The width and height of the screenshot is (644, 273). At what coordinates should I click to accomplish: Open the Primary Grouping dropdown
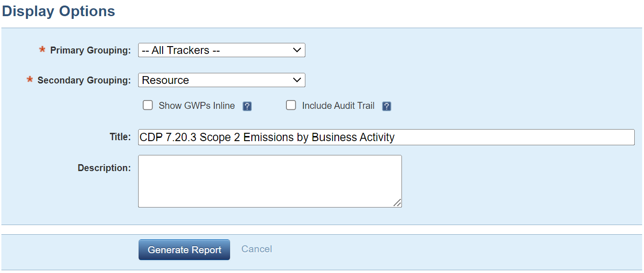coord(222,50)
